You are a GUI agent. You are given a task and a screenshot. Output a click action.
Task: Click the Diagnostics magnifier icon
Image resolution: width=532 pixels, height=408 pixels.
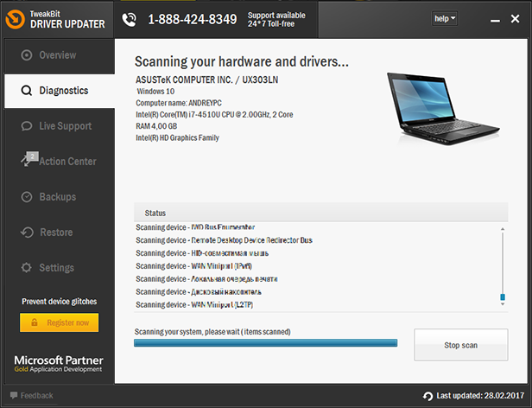27,91
